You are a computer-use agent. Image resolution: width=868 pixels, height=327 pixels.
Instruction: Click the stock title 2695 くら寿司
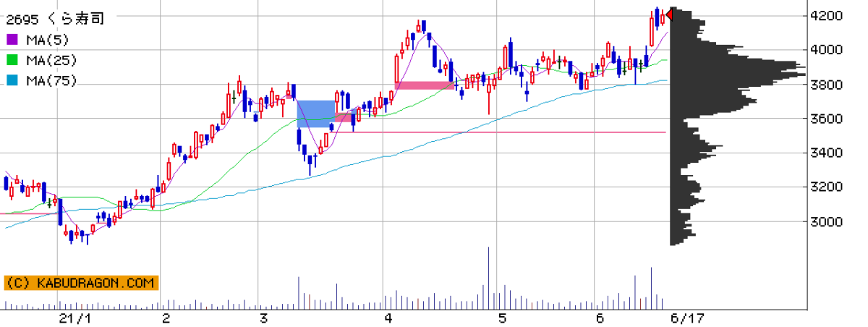55,19
